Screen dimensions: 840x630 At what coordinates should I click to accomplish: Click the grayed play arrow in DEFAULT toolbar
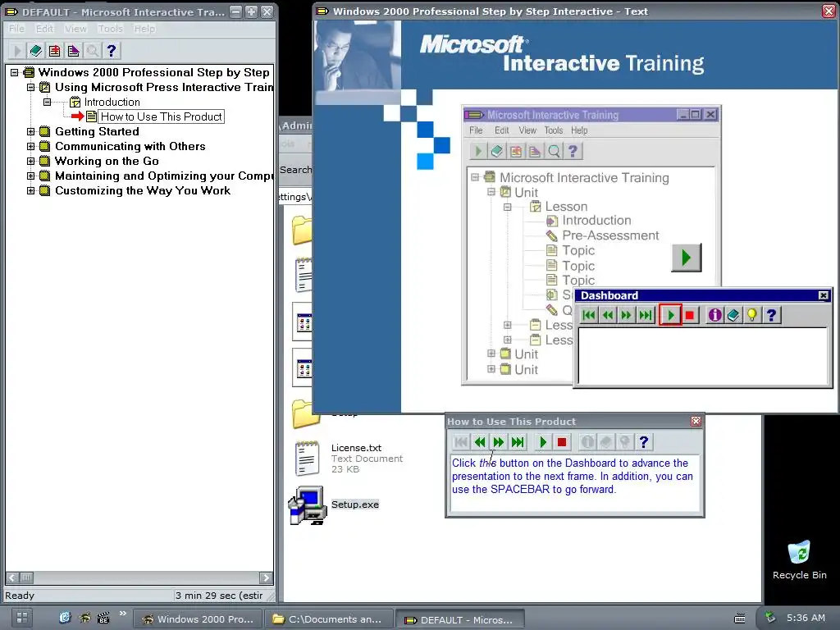click(x=16, y=51)
